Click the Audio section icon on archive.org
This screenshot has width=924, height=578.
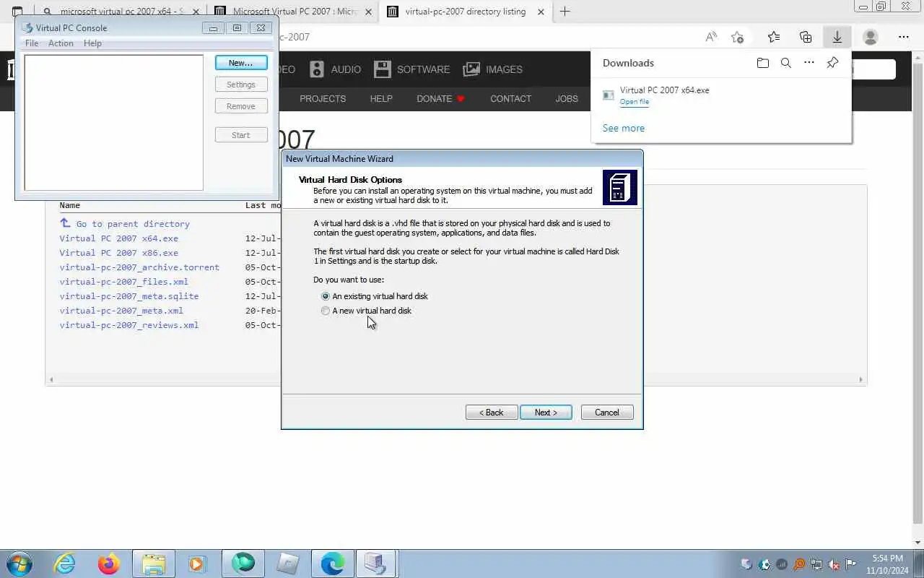tap(317, 69)
